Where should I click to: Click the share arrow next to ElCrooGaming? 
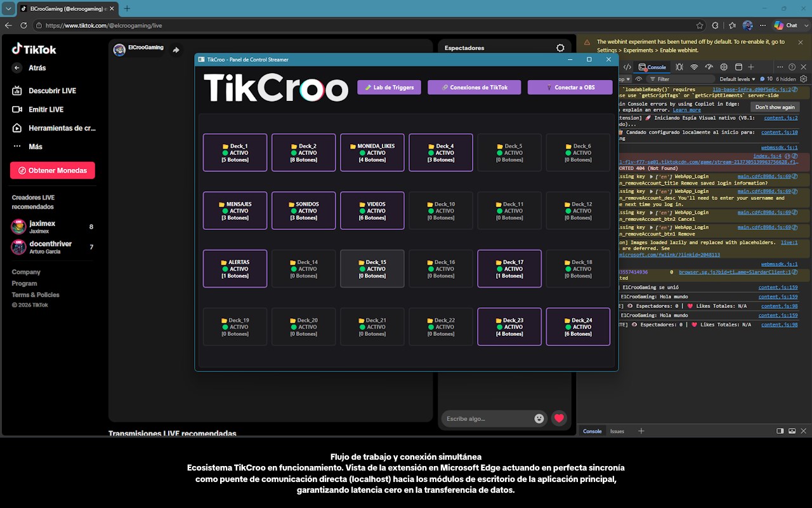176,50
